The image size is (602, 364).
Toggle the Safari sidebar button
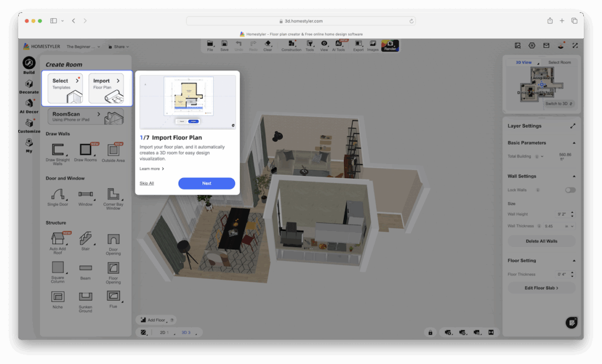pyautogui.click(x=52, y=20)
